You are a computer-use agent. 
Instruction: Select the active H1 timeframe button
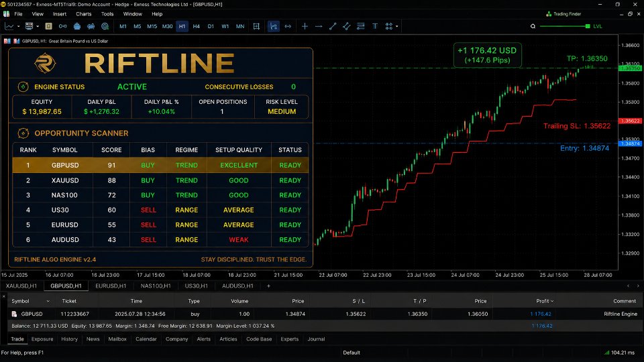coord(182,26)
